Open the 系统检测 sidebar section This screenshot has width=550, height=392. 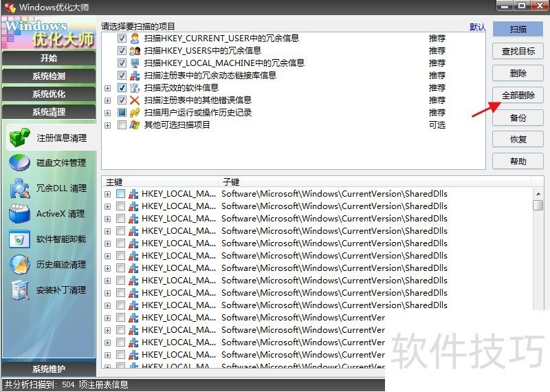coord(49,76)
